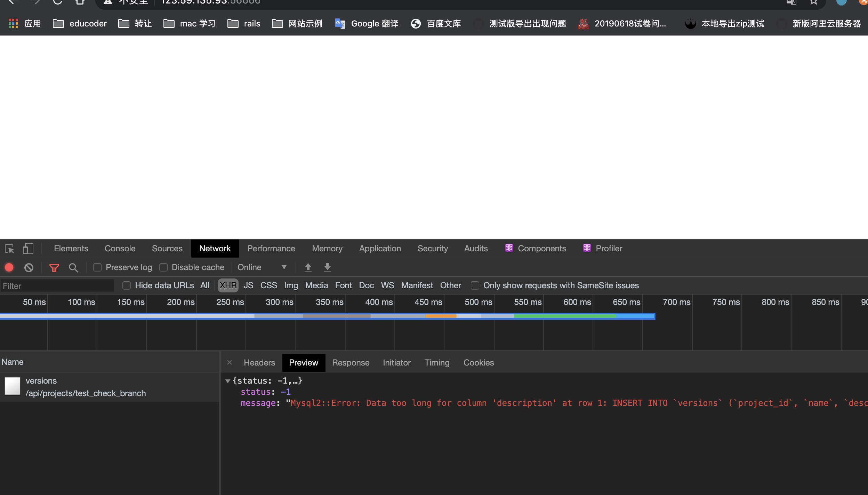Screen dimensions: 868x495
Task: Show the request Response tab
Action: pos(351,363)
